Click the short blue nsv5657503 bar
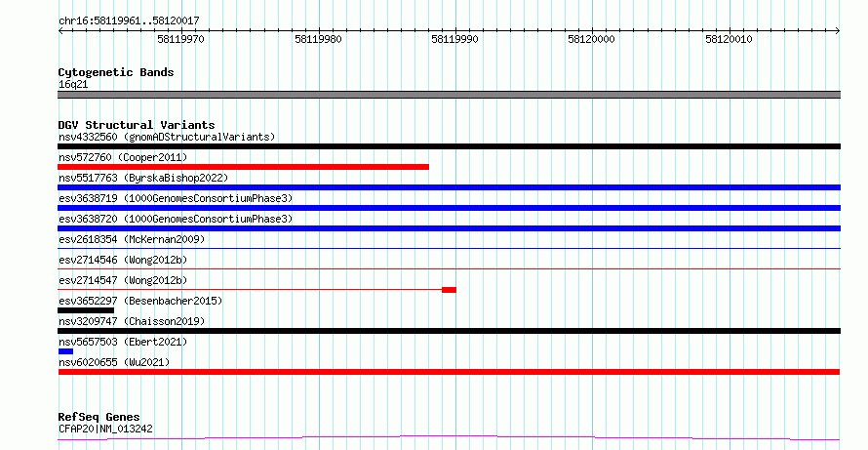This screenshot has height=450, width=868. click(x=66, y=352)
